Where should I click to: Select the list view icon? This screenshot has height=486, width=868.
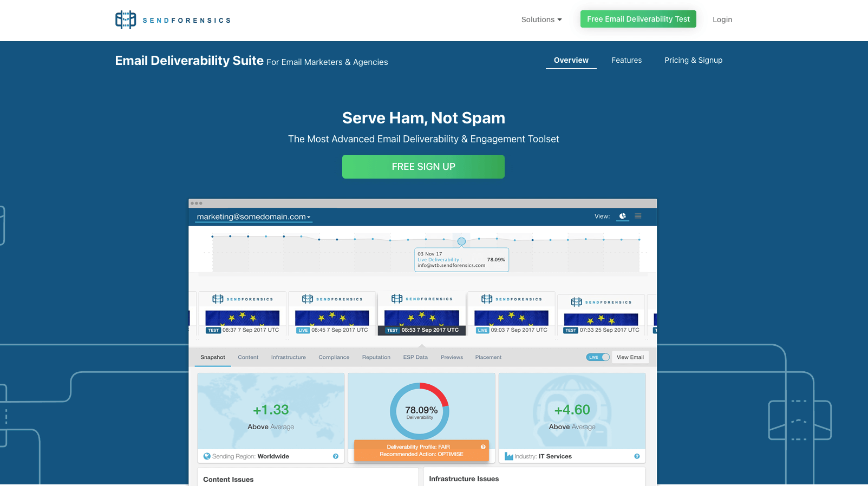coord(638,216)
